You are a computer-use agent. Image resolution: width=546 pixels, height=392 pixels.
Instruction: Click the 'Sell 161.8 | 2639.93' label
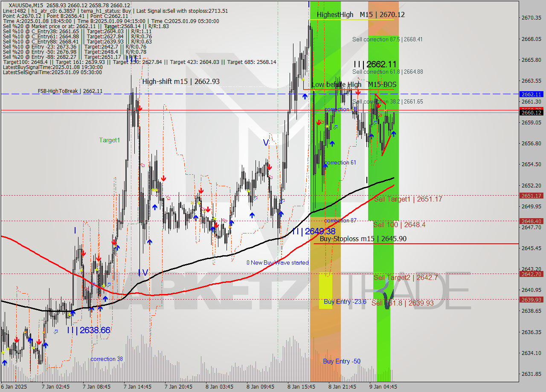402,303
